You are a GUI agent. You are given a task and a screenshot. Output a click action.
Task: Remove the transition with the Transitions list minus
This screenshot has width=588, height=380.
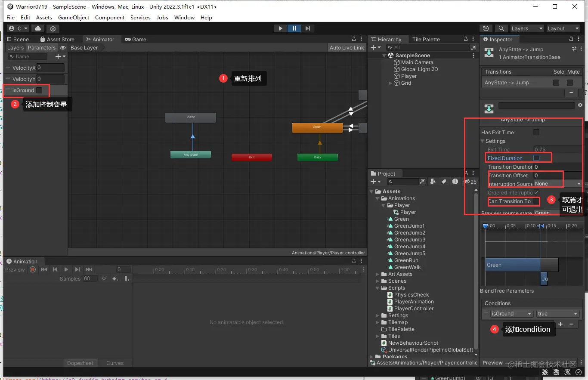click(x=571, y=93)
